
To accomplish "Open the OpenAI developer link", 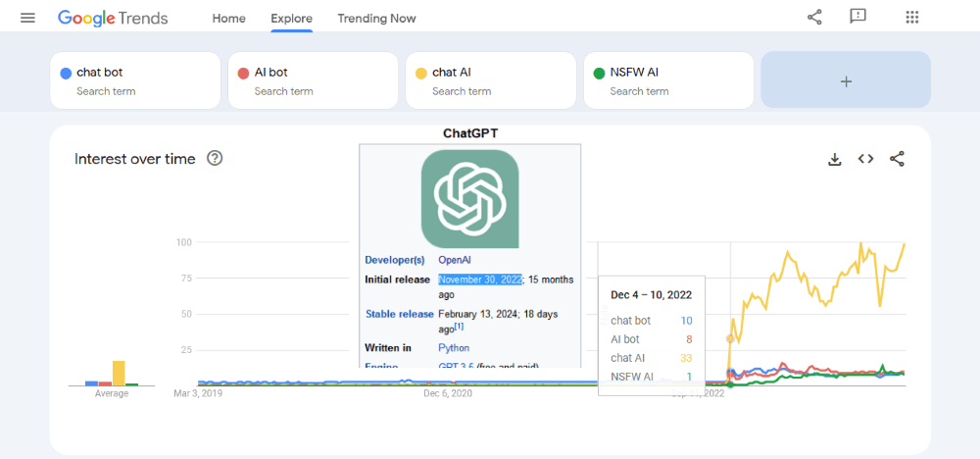I will coord(455,260).
